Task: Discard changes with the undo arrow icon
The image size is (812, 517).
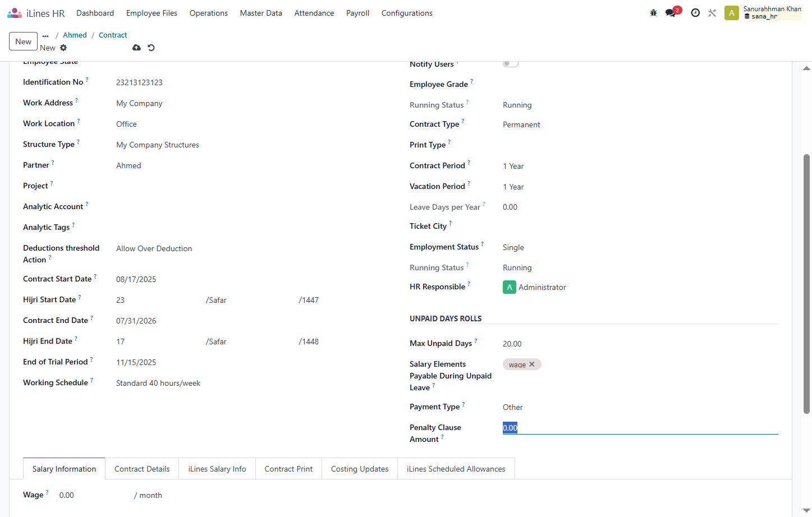Action: [151, 48]
